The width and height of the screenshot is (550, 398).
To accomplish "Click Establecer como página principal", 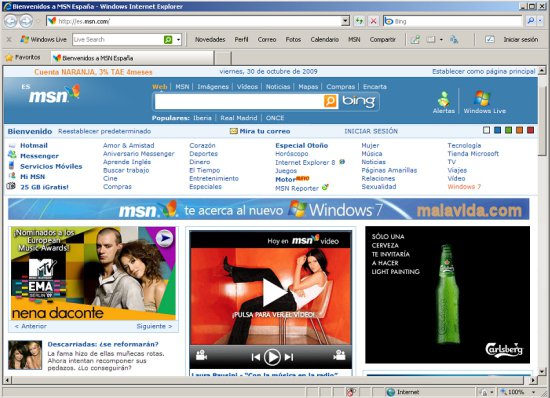I will point(484,72).
